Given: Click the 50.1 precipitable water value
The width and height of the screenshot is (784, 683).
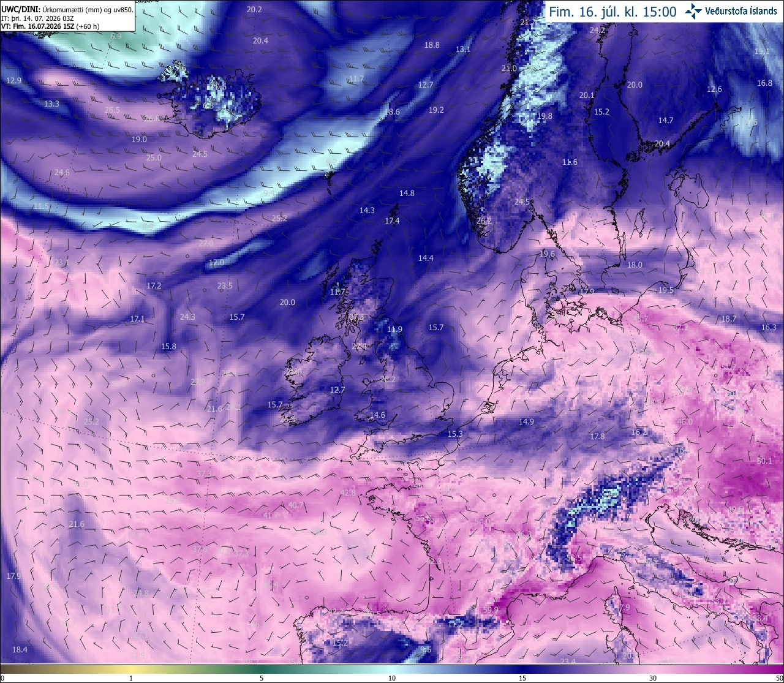Looking at the screenshot, I should tap(764, 461).
